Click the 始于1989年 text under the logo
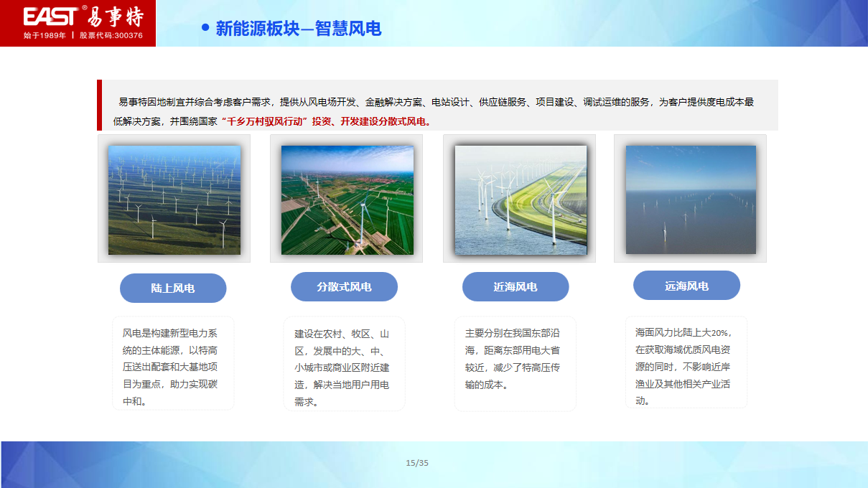The width and height of the screenshot is (868, 488). click(x=45, y=35)
